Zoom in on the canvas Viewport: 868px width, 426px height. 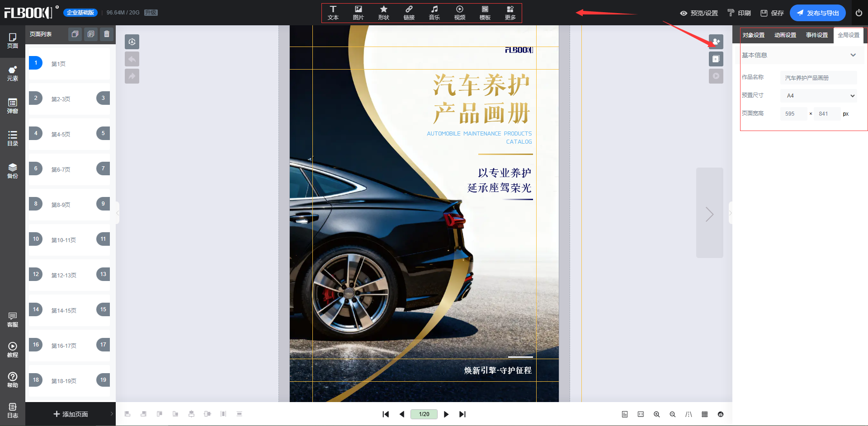pyautogui.click(x=656, y=414)
